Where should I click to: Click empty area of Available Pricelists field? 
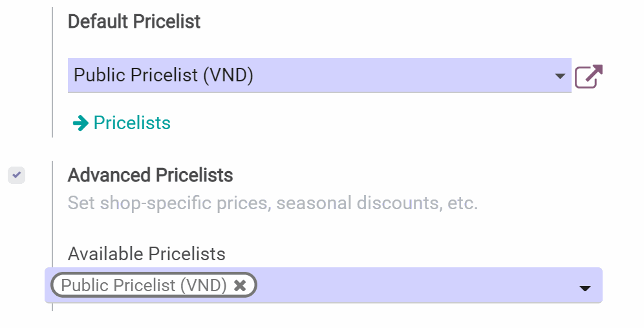click(414, 285)
